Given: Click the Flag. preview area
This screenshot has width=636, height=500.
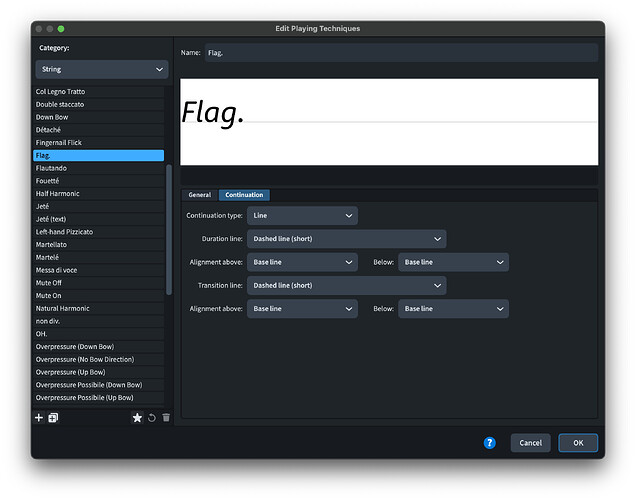Looking at the screenshot, I should tap(389, 122).
